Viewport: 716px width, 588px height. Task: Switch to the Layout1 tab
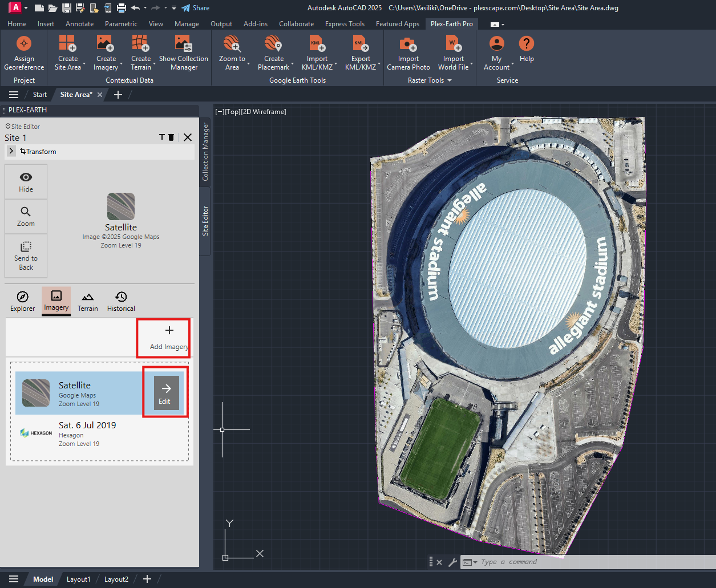[x=78, y=579]
